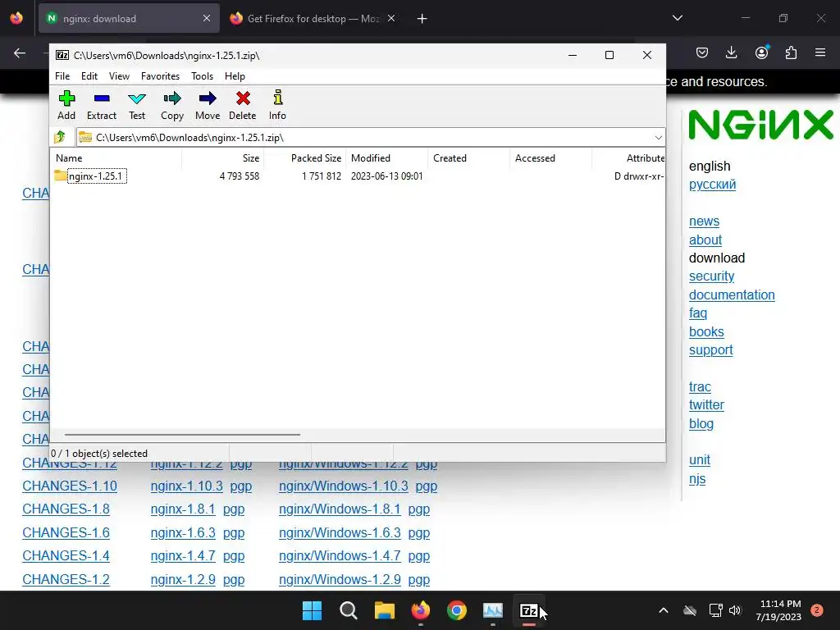Open File Explorer from taskbar
This screenshot has height=630, width=840.
385,610
